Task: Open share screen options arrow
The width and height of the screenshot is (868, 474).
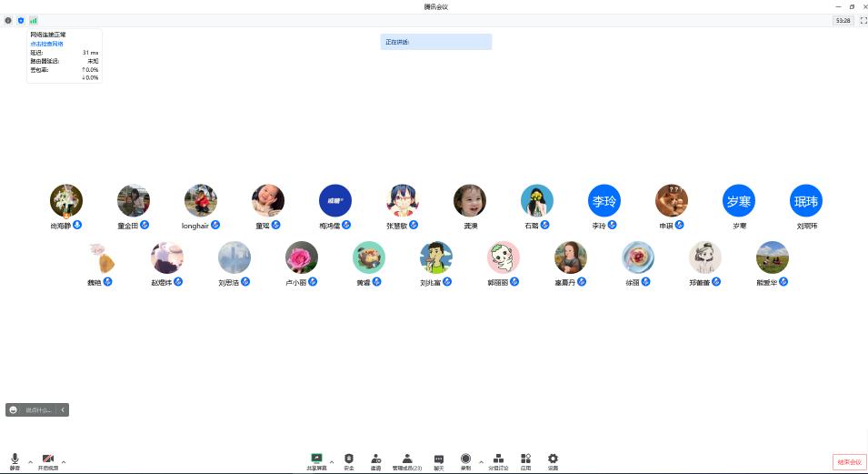Action: (x=332, y=462)
